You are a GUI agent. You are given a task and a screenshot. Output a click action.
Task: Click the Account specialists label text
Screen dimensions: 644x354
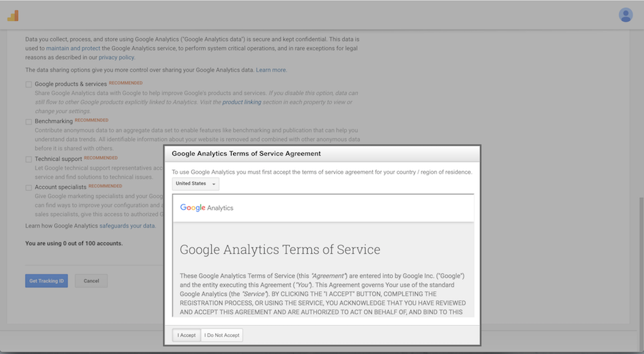point(60,187)
